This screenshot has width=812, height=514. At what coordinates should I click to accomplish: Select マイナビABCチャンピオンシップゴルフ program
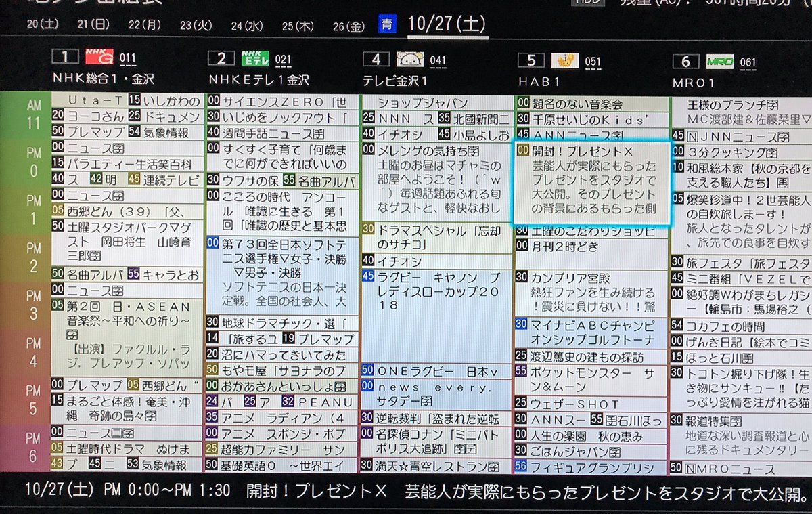point(591,331)
